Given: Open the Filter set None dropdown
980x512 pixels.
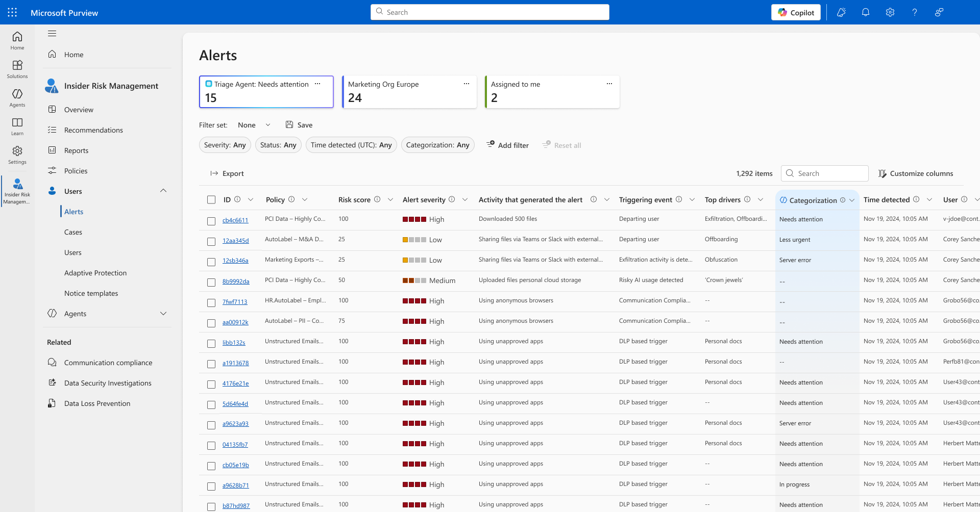Looking at the screenshot, I should (x=254, y=125).
